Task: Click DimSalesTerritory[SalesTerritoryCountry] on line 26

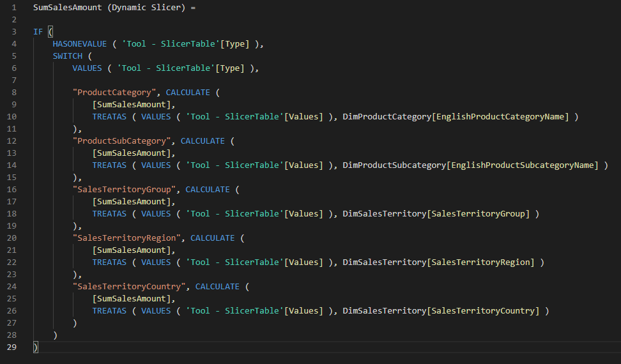Action: (x=441, y=311)
